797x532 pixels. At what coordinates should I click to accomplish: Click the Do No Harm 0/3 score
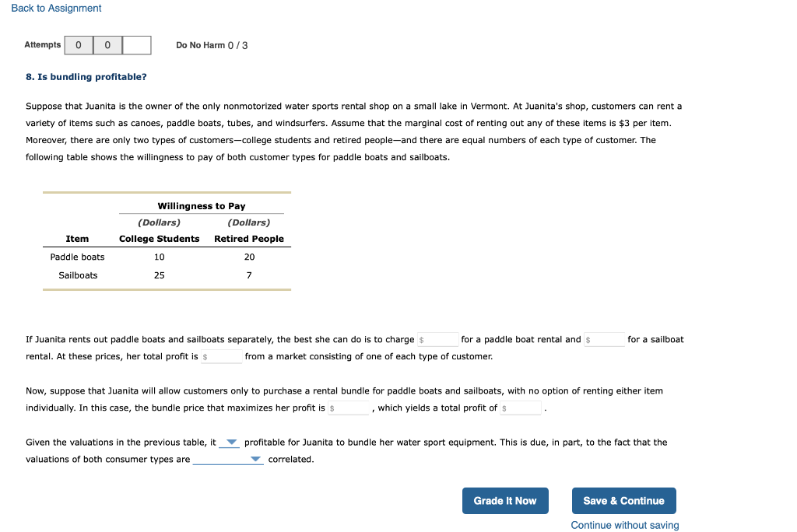[212, 45]
